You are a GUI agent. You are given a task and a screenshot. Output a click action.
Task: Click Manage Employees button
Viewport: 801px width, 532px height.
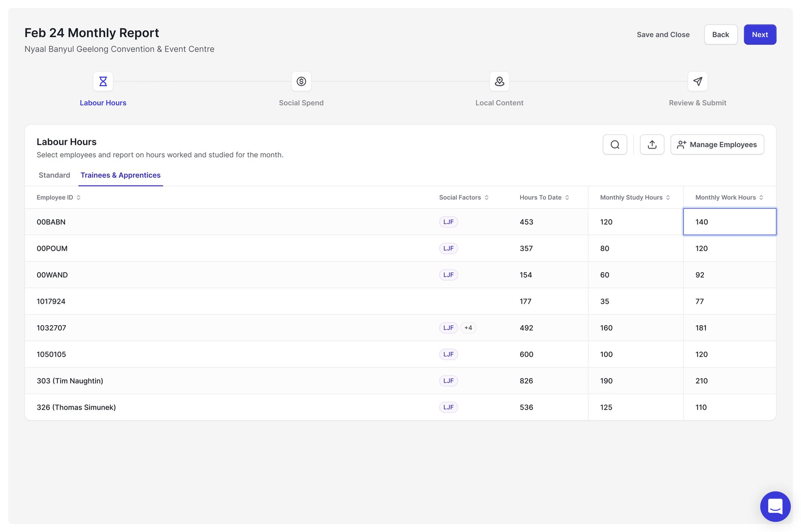717,145
